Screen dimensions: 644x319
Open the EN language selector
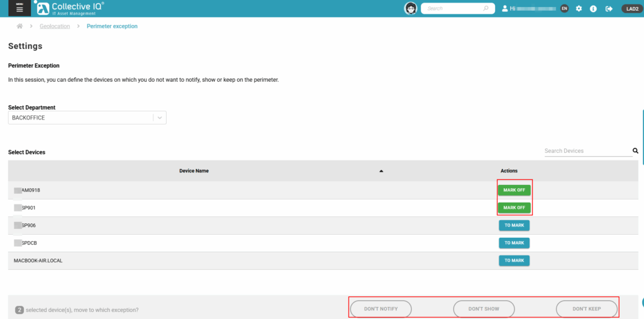(x=564, y=9)
